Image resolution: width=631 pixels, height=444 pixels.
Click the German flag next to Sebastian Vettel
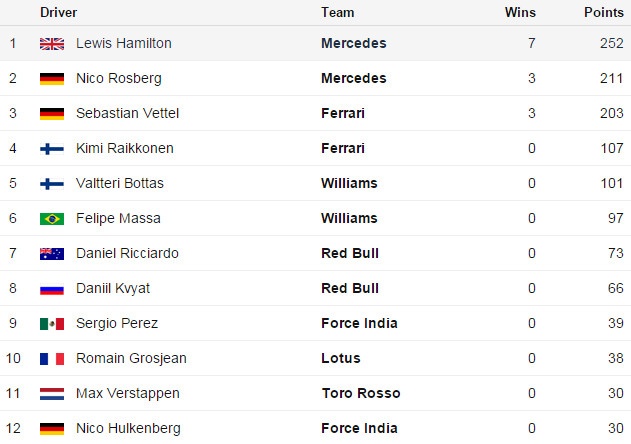tap(52, 114)
